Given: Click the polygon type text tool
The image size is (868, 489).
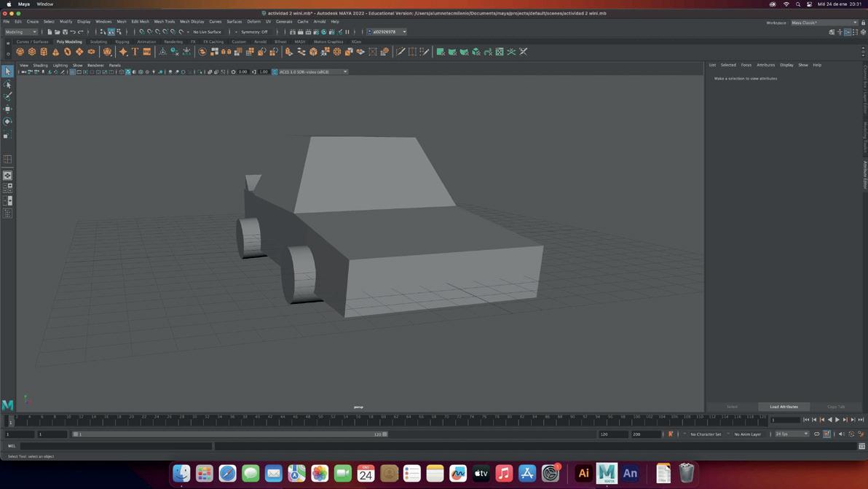Looking at the screenshot, I should click(135, 52).
